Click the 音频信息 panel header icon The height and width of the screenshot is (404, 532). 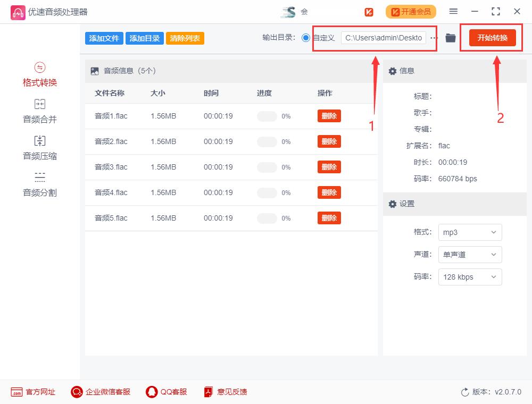point(94,70)
